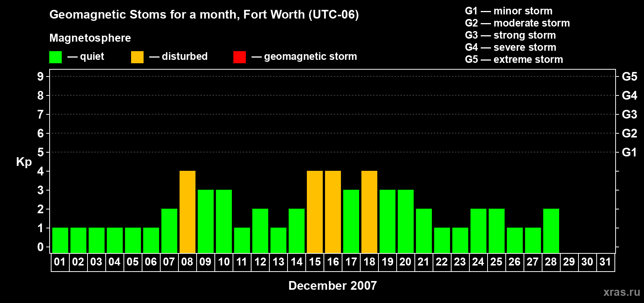Select the orange bar for day 18

point(369,212)
